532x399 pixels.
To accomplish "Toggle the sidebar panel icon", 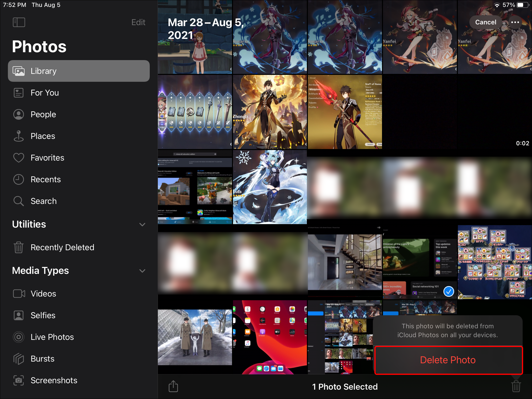I will (x=19, y=22).
